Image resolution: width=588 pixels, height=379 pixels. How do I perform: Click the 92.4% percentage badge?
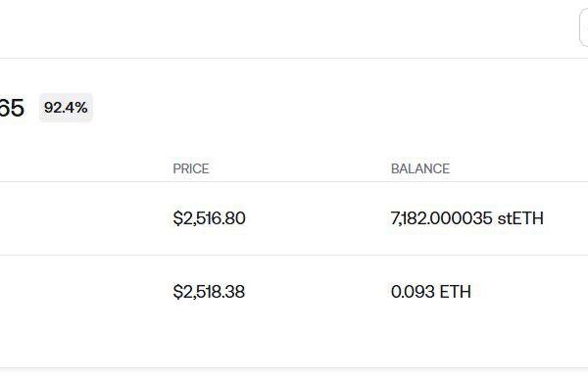[x=66, y=108]
